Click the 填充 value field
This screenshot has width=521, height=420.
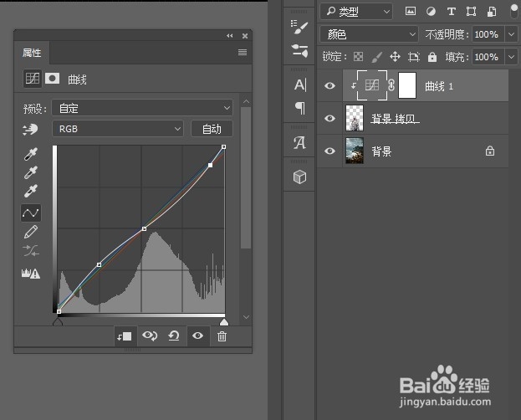(488, 57)
